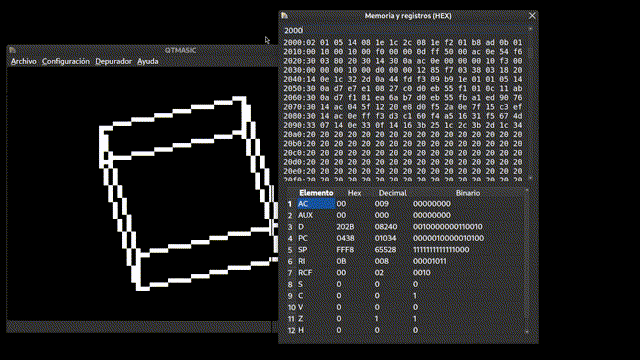Click binary value 00001011 of RI
Image resolution: width=640 pixels, height=360 pixels.
429,261
